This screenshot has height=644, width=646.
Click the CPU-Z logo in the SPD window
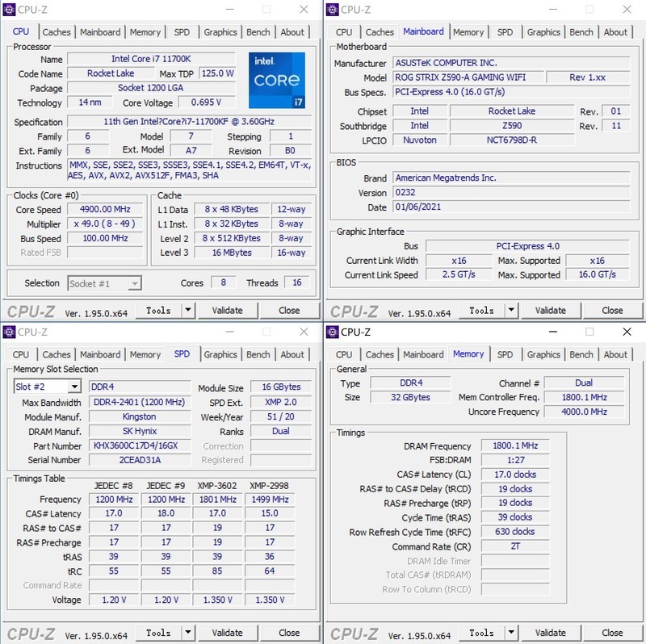coord(31,632)
